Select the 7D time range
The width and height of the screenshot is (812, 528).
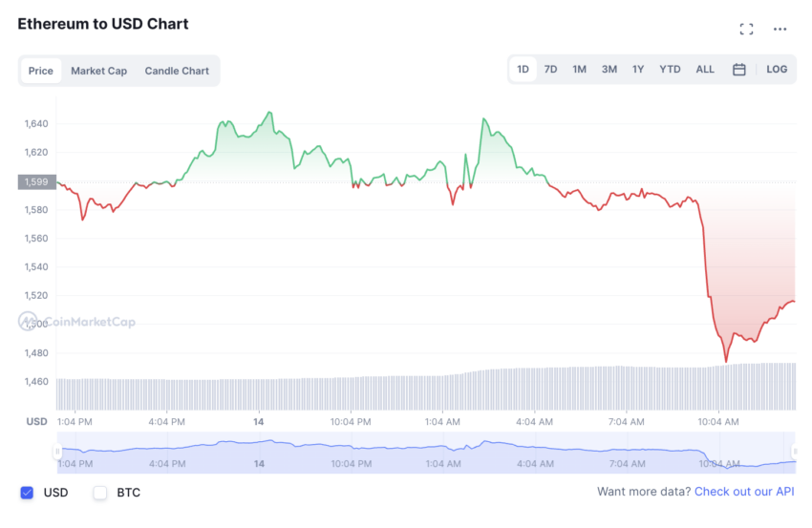(550, 70)
